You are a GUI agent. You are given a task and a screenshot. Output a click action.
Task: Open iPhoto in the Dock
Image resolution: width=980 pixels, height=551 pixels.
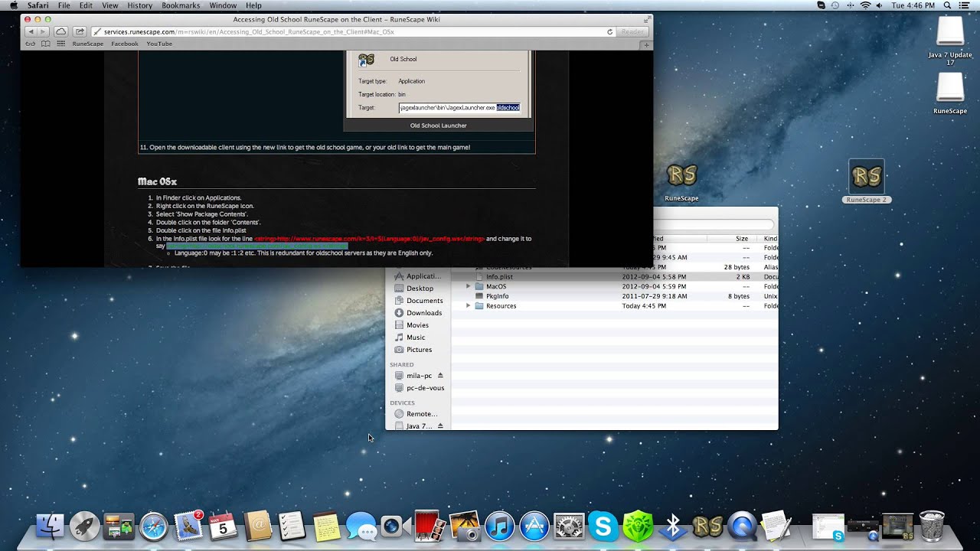point(465,527)
